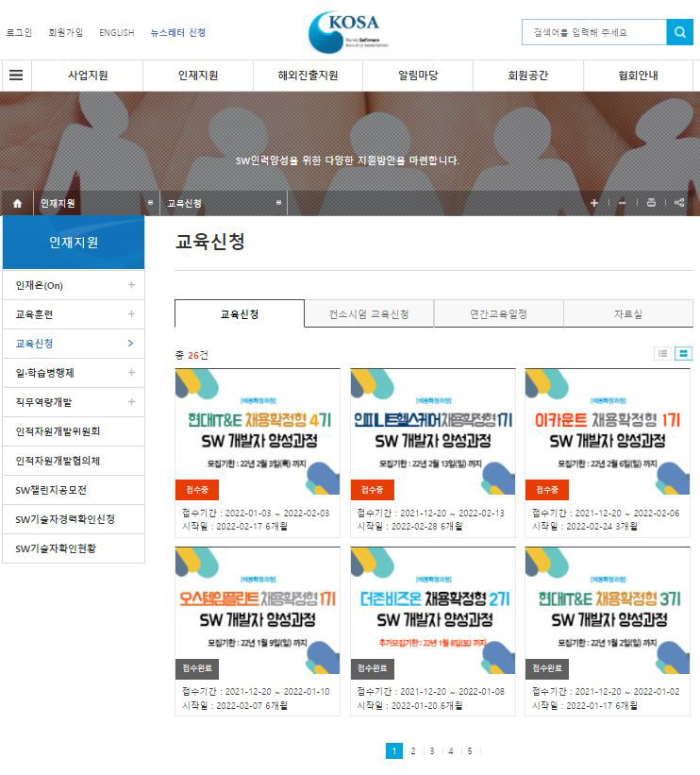Image resolution: width=700 pixels, height=775 pixels.
Task: Open 회원공간 main menu
Action: tap(528, 76)
